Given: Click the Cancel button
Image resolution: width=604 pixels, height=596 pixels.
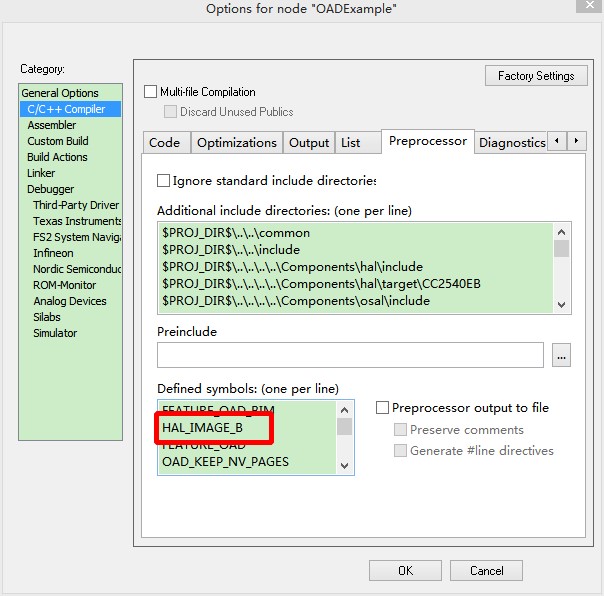Looking at the screenshot, I should pyautogui.click(x=486, y=570).
